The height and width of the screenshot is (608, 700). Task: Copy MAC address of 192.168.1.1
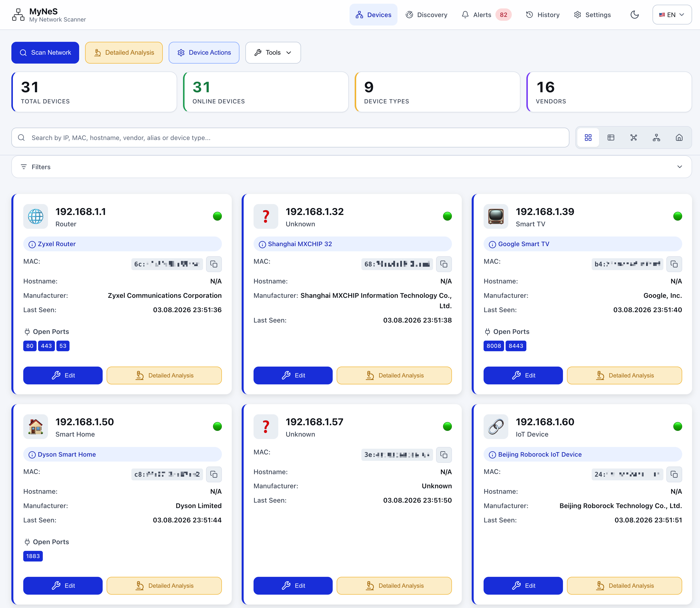(214, 264)
